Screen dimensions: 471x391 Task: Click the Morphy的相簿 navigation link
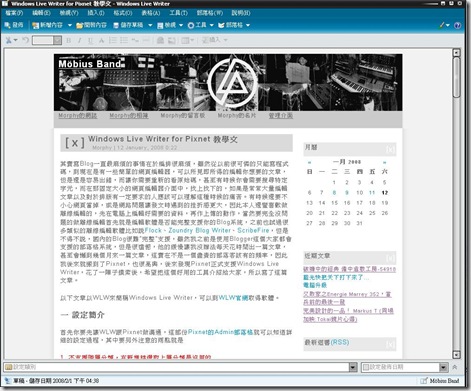[129, 115]
